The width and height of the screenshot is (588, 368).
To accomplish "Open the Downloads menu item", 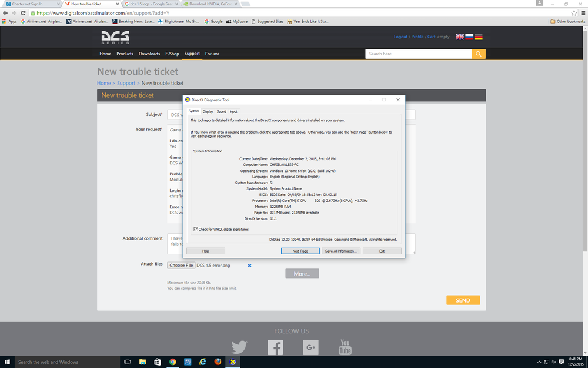I will click(x=149, y=54).
